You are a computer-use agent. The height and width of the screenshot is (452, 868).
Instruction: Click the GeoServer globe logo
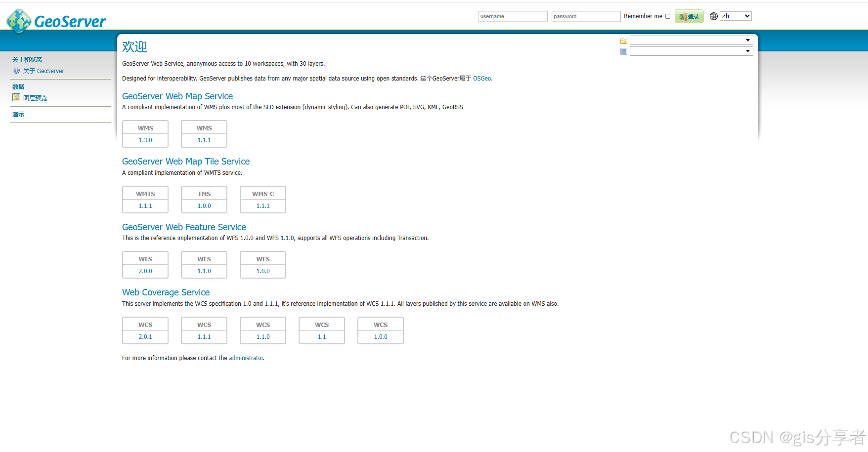pos(19,21)
